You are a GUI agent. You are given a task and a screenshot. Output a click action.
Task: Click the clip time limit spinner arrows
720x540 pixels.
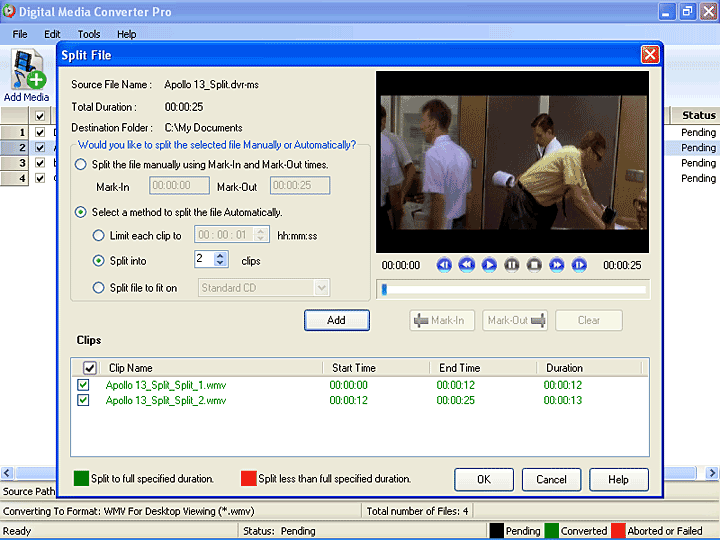pyautogui.click(x=262, y=236)
